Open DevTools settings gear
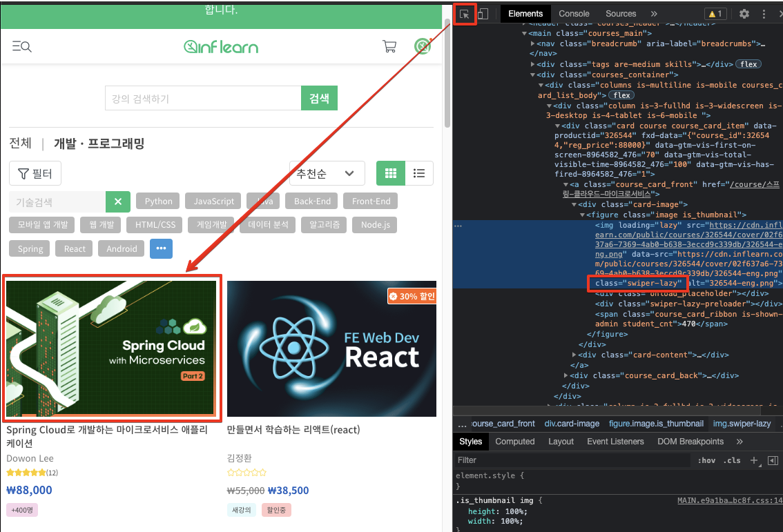783x532 pixels. tap(744, 14)
